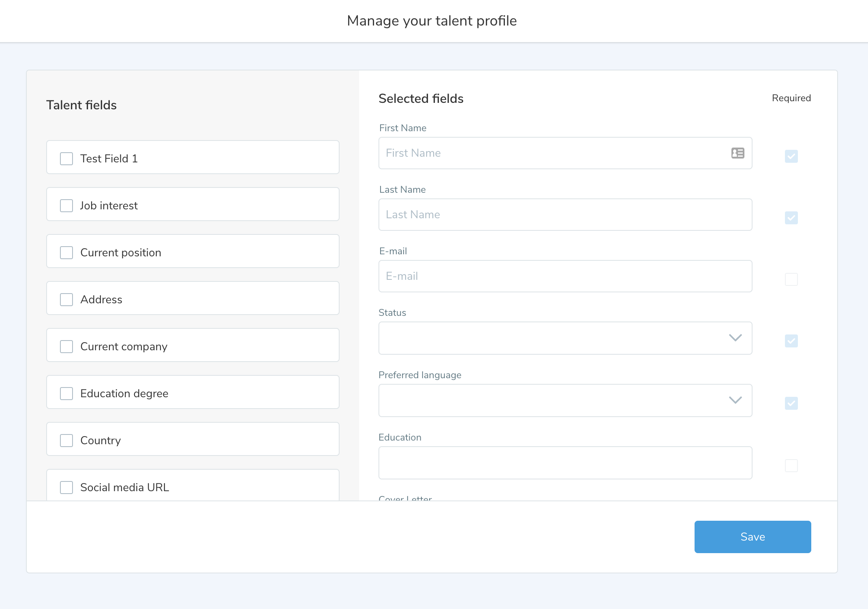Click the Save button
Screen dimensions: 868x609
click(753, 537)
